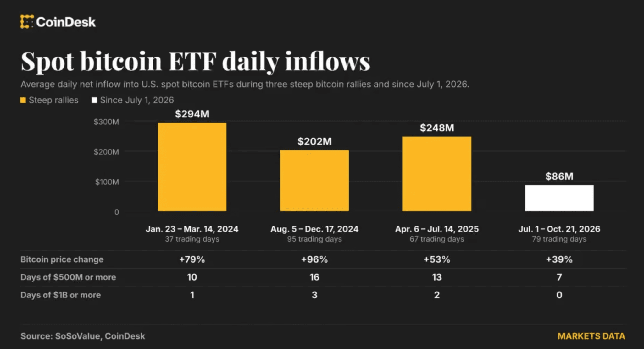Select the orange Steep rallies legend swatch

[x=23, y=100]
